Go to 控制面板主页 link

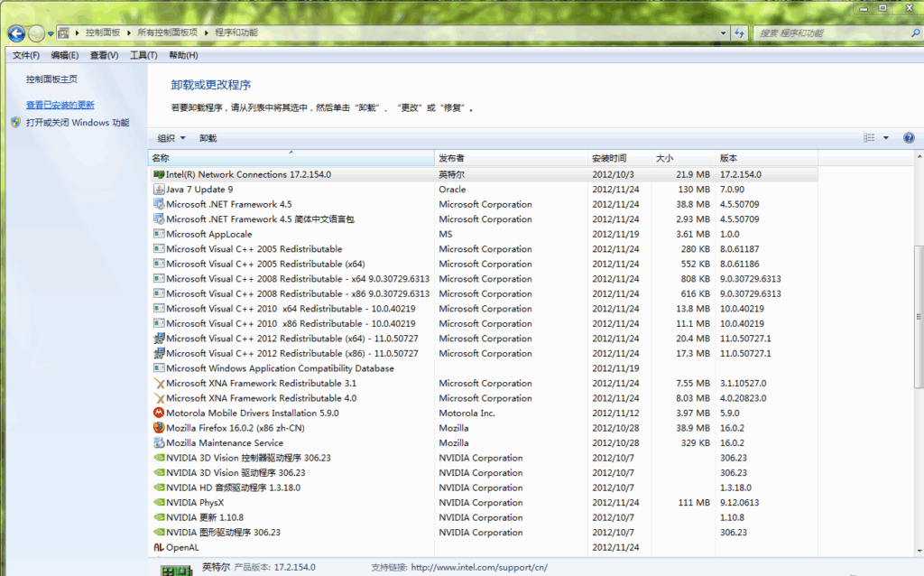point(51,79)
